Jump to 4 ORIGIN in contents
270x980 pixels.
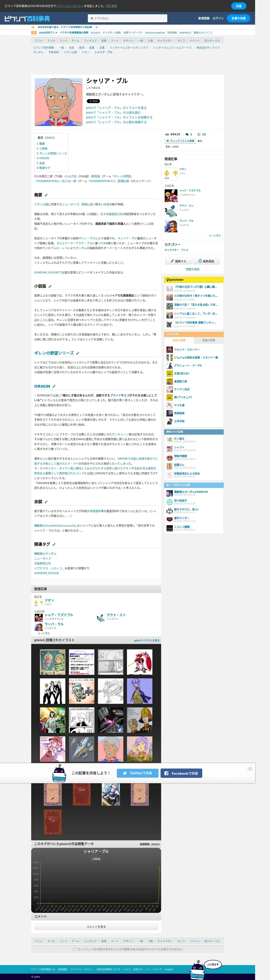tap(43, 158)
